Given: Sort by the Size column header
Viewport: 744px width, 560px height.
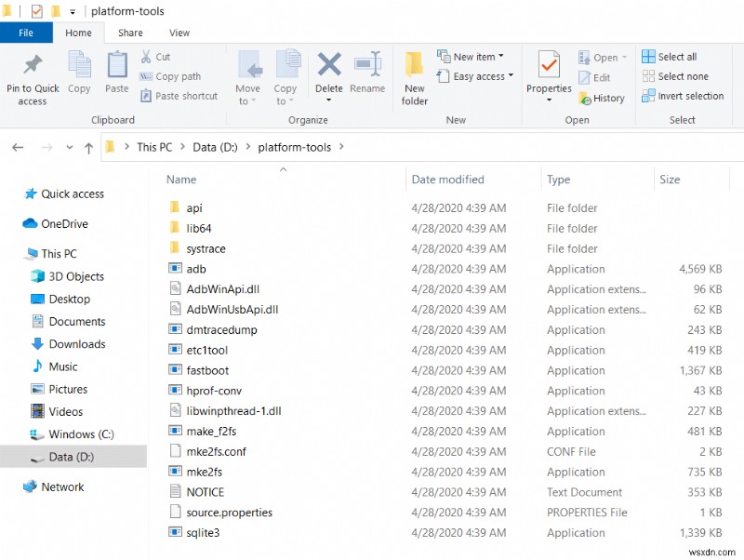Looking at the screenshot, I should coord(670,180).
